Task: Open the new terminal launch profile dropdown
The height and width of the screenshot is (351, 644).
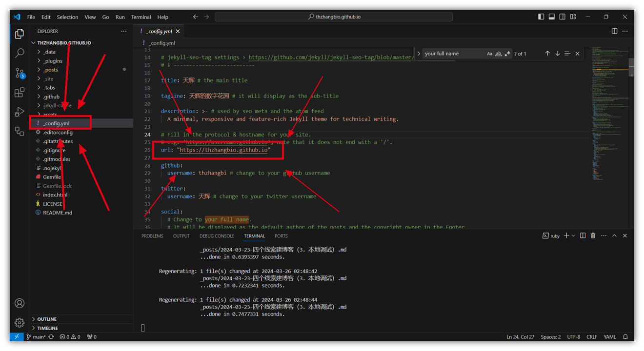Action: [573, 236]
